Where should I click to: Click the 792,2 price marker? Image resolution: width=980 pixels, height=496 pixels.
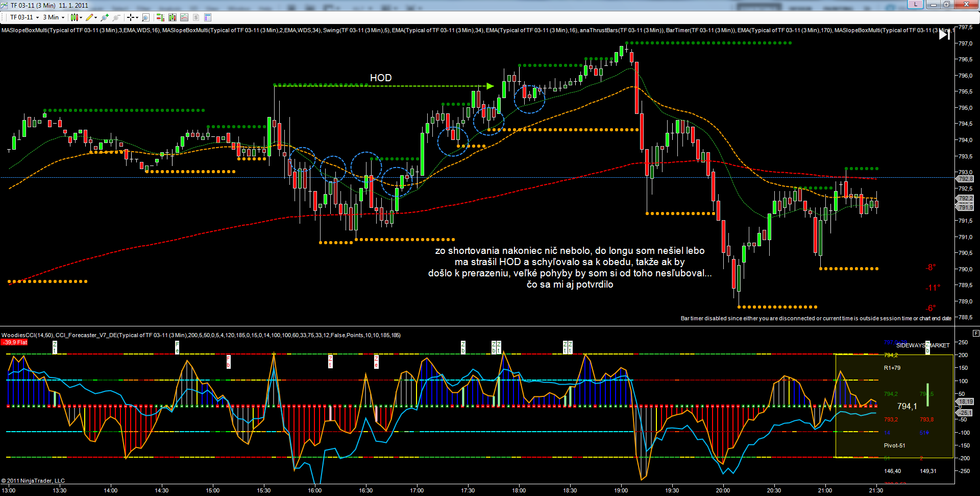point(965,198)
